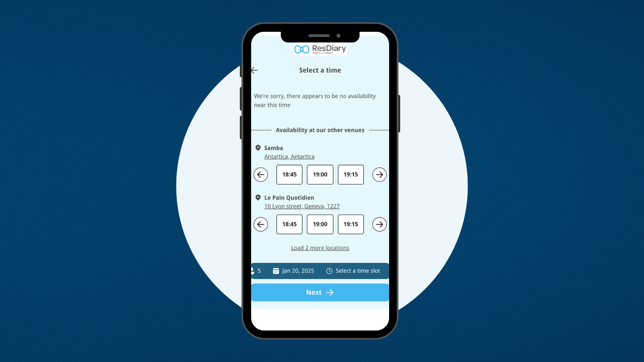Click the right arrow icon for Le Pain Quotidien
The height and width of the screenshot is (362, 644).
379,224
